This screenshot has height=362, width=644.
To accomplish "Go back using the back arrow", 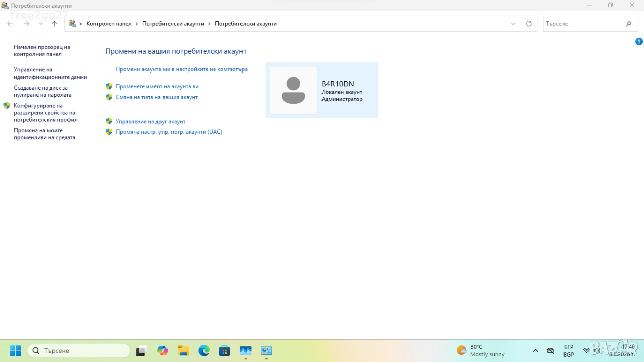I will pos(10,24).
